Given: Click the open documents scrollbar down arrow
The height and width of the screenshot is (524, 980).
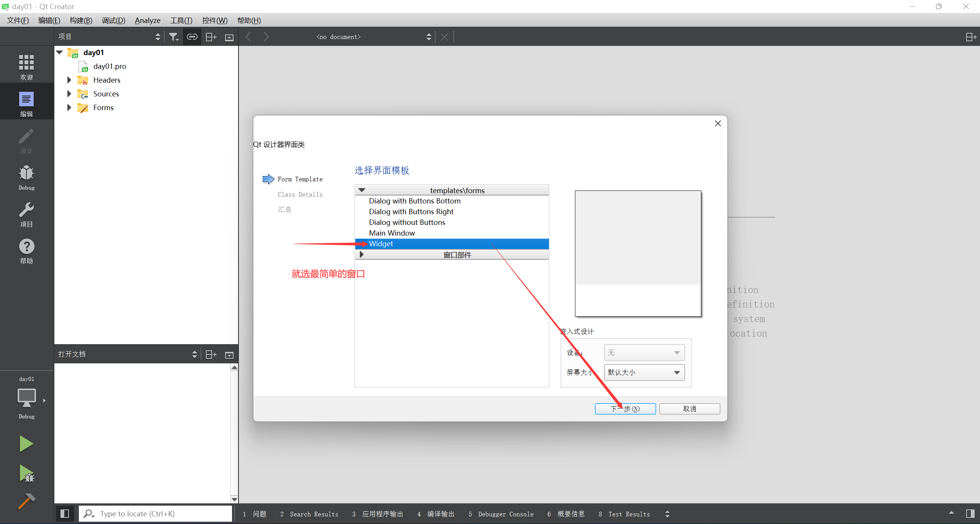Looking at the screenshot, I should point(234,499).
